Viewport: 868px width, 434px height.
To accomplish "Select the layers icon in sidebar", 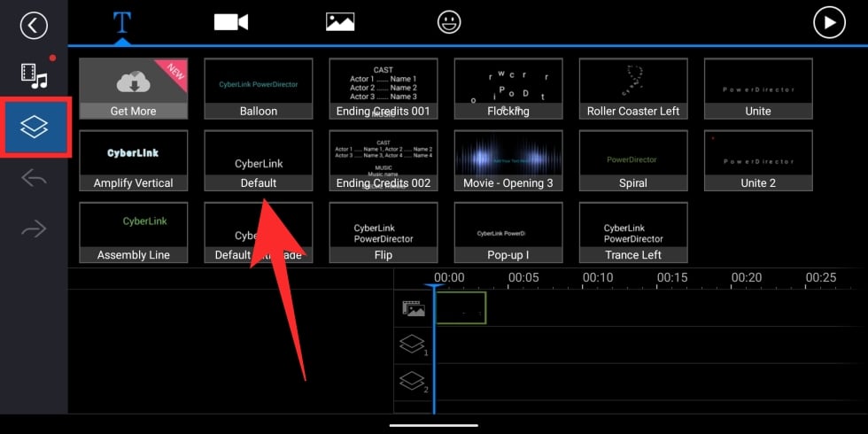I will click(x=35, y=128).
